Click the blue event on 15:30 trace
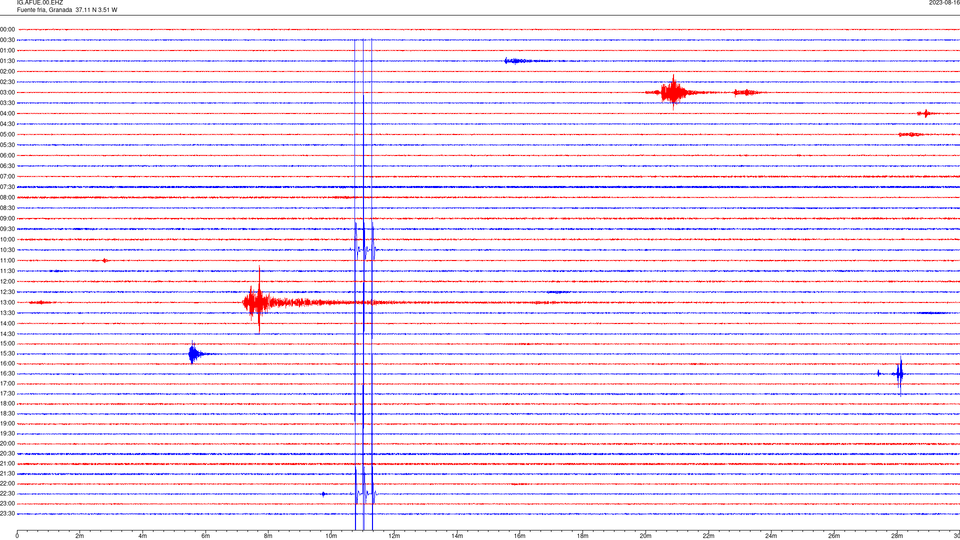The image size is (960, 540). tap(194, 353)
